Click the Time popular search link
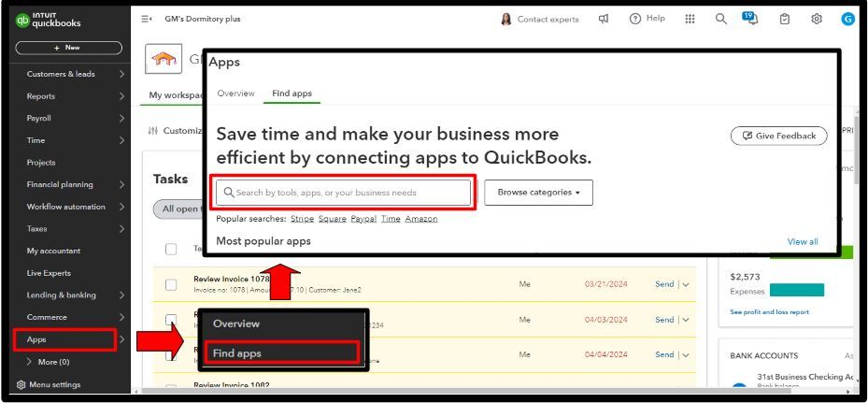Screen dimensions: 868x403 391,219
